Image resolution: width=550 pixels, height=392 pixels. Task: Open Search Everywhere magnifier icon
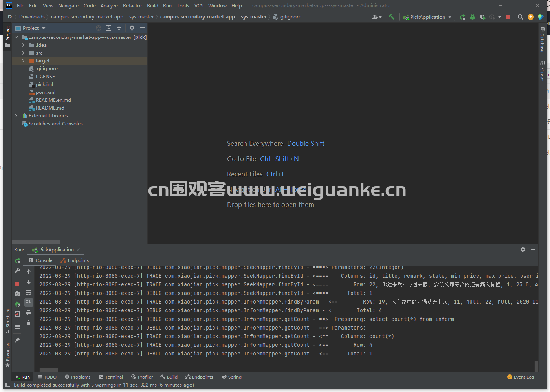[521, 17]
